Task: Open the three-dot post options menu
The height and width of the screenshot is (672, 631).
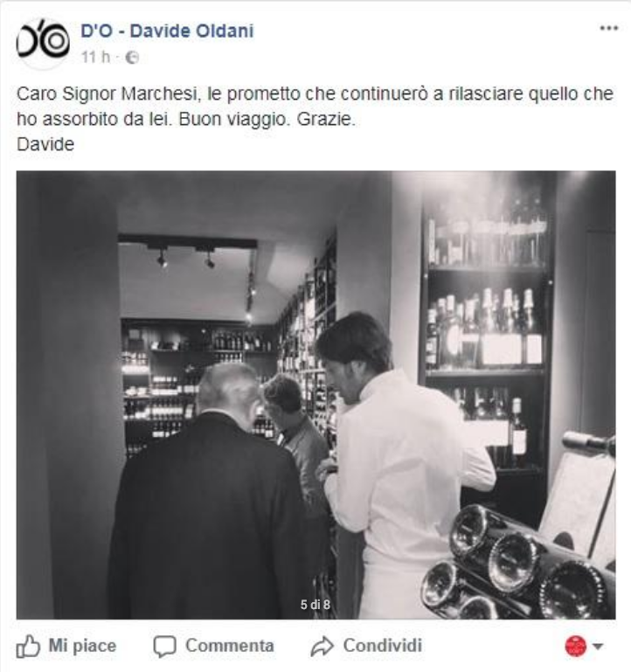Action: (x=608, y=28)
